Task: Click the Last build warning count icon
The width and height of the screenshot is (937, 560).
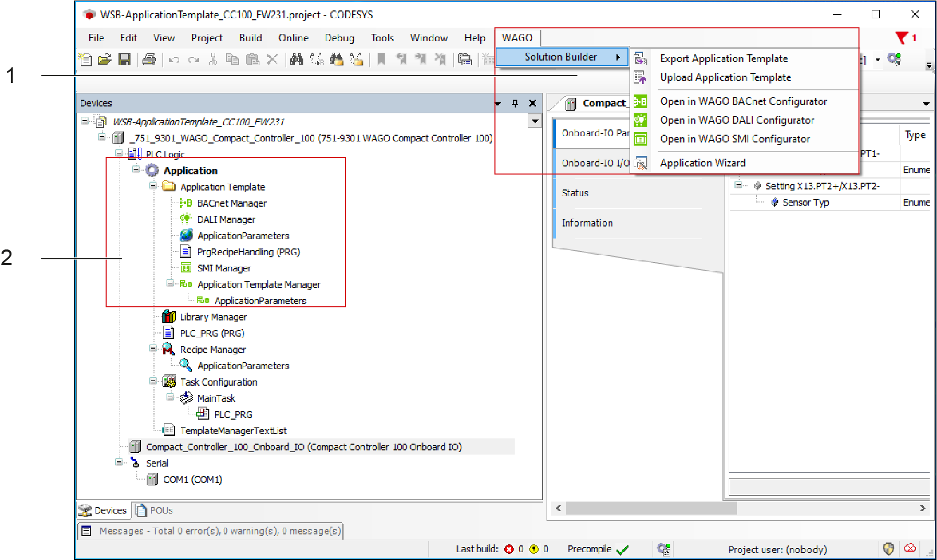Action: (x=533, y=549)
